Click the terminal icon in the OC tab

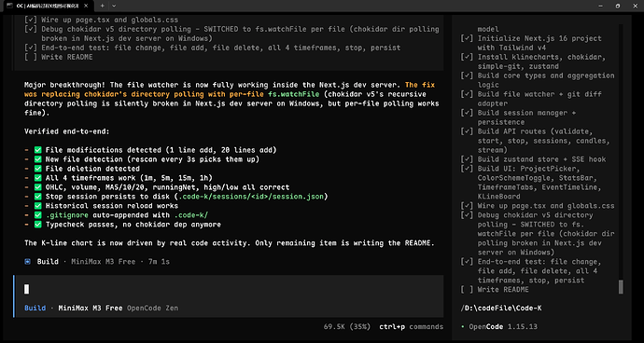tap(9, 6)
